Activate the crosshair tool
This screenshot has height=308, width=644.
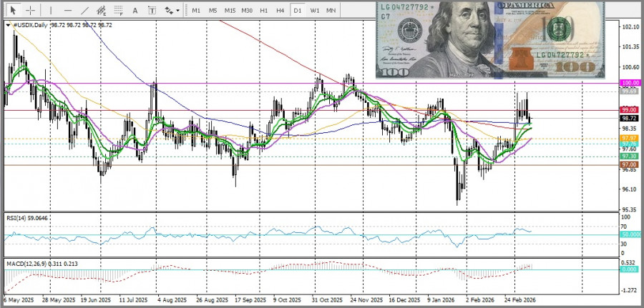31,11
